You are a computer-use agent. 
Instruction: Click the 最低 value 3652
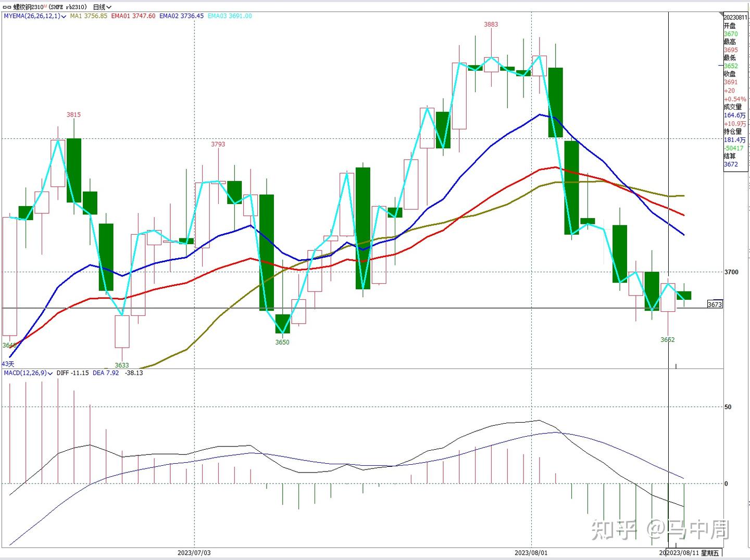click(x=731, y=66)
